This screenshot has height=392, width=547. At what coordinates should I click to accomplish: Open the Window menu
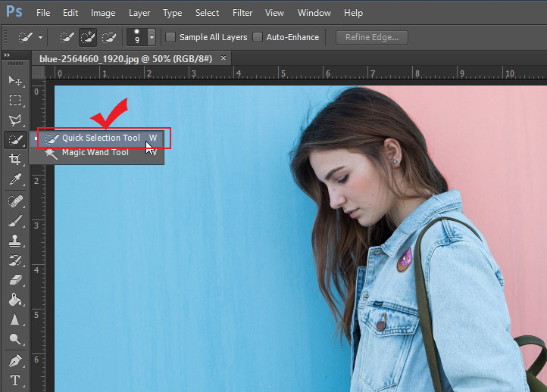(314, 13)
